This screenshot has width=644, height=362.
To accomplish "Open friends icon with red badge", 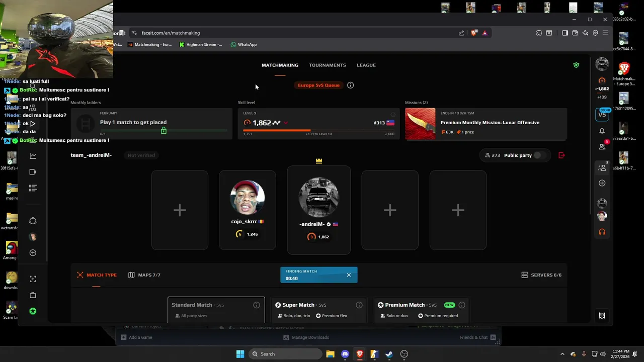I will click(x=602, y=146).
